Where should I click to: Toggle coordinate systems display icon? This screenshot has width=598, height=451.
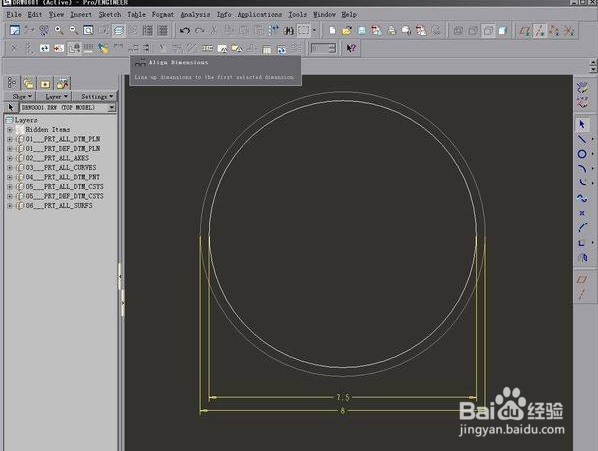tap(569, 30)
